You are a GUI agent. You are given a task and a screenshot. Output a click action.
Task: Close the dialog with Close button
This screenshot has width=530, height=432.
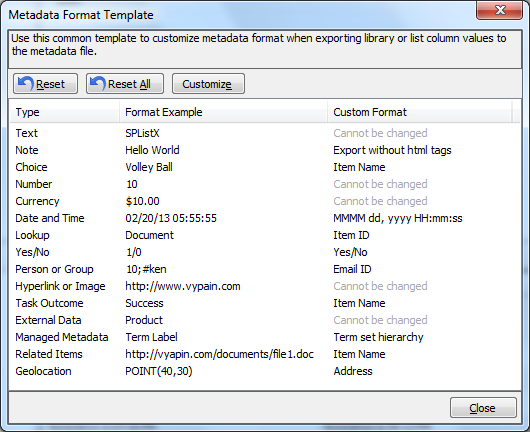(483, 408)
